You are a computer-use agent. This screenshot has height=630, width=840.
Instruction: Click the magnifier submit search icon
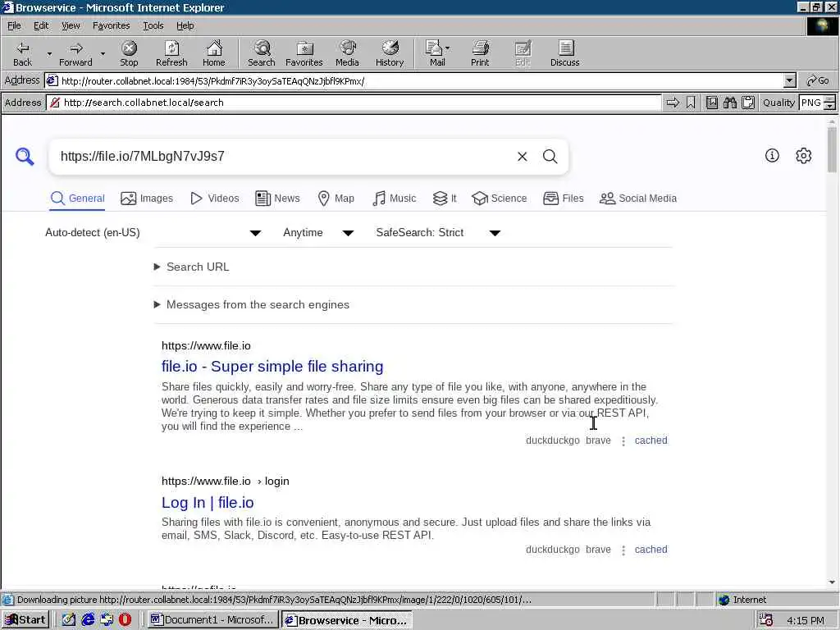[550, 157]
